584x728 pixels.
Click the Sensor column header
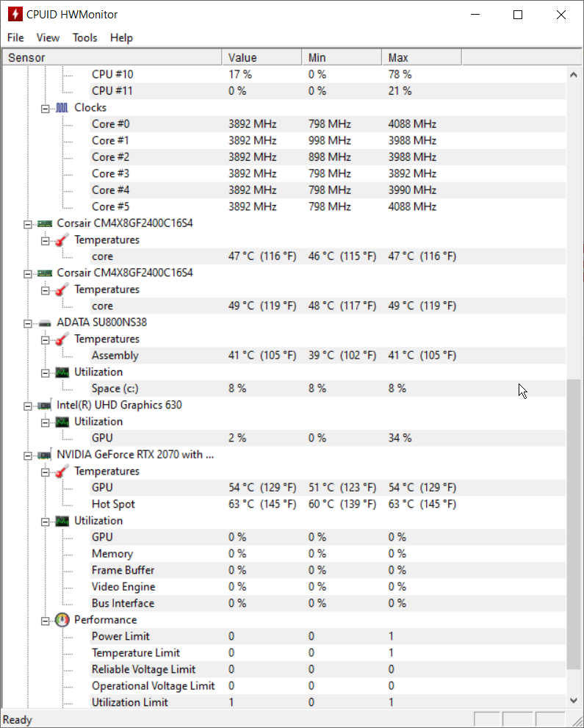112,57
